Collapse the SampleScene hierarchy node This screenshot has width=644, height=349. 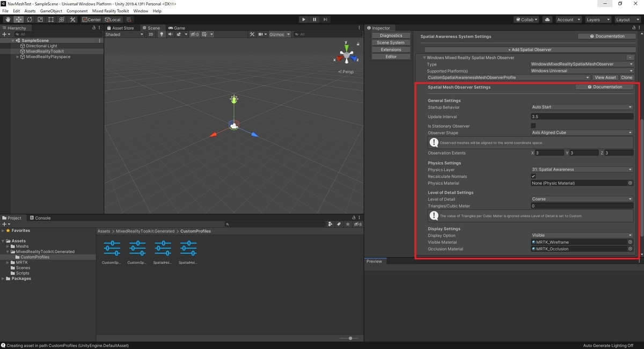[13, 41]
